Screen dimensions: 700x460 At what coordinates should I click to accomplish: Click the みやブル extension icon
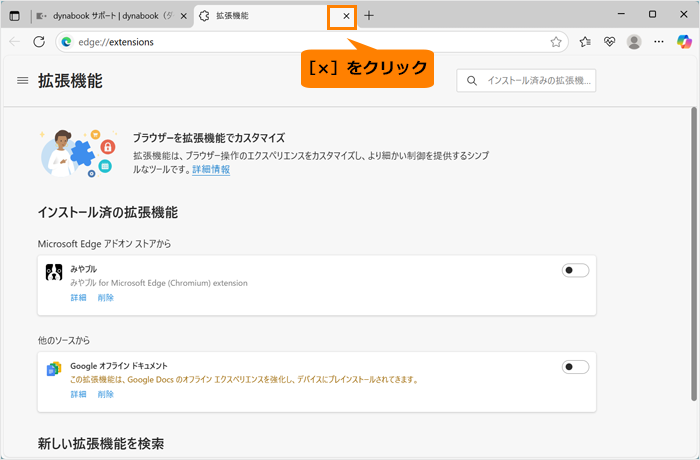pyautogui.click(x=54, y=272)
